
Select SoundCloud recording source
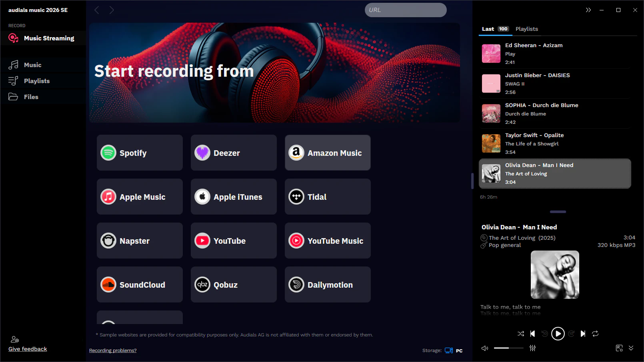point(140,284)
